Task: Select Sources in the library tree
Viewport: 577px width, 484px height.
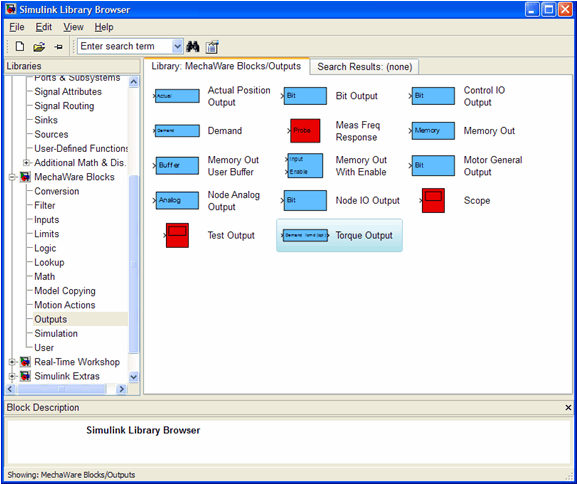Action: pyautogui.click(x=51, y=134)
